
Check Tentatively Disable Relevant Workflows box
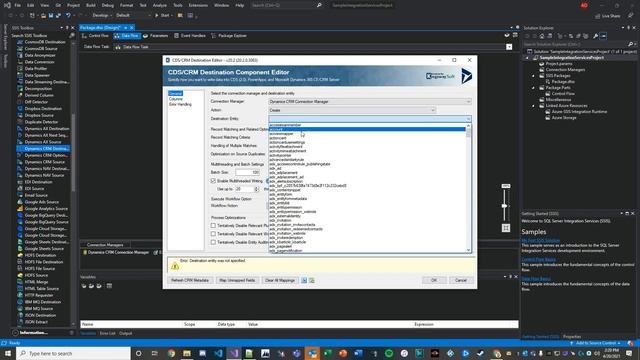pos(213,234)
